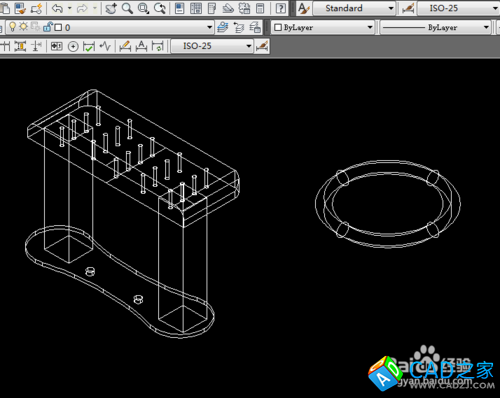This screenshot has width=500, height=398.
Task: Click the Match Properties paintbrush icon
Action: click(x=20, y=8)
